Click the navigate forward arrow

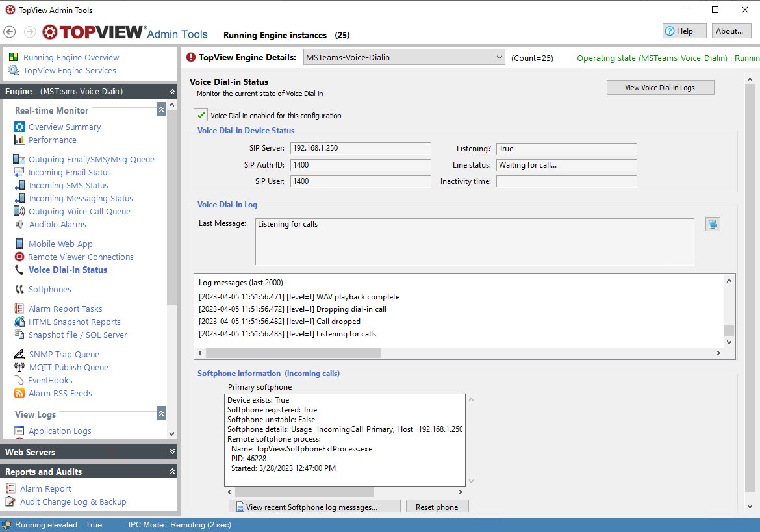point(30,32)
